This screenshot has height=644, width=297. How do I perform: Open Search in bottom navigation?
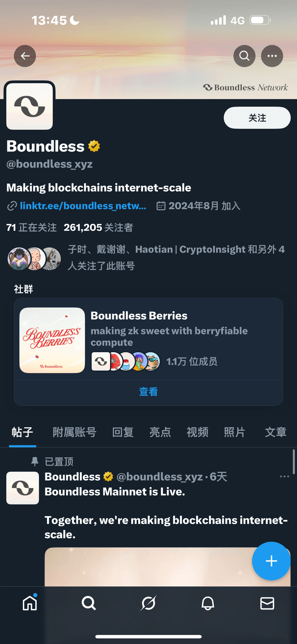pyautogui.click(x=89, y=603)
